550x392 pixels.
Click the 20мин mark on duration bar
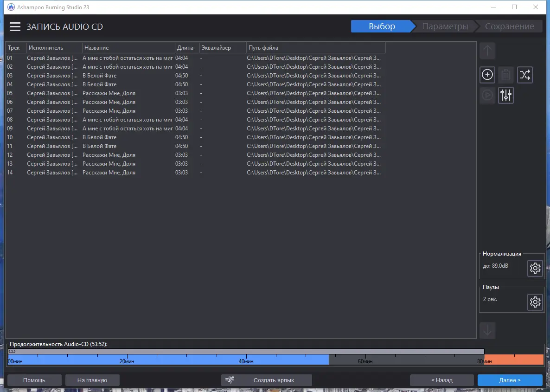(127, 361)
